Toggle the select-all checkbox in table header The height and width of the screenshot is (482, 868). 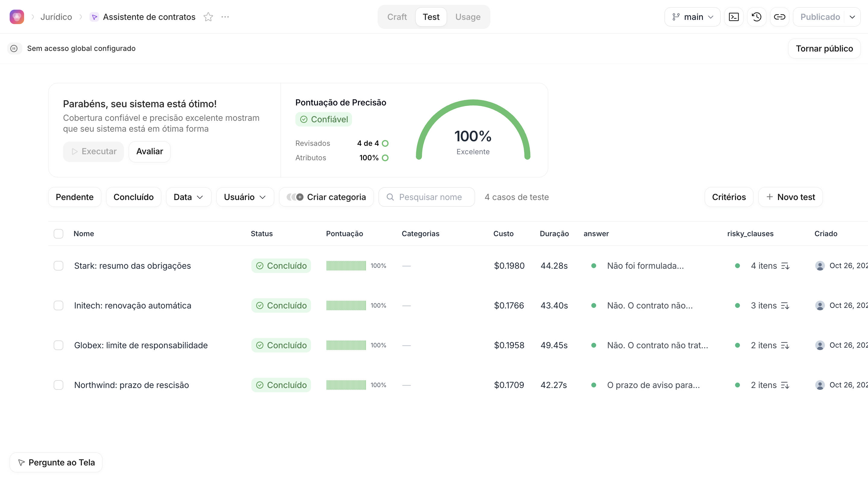tap(58, 234)
